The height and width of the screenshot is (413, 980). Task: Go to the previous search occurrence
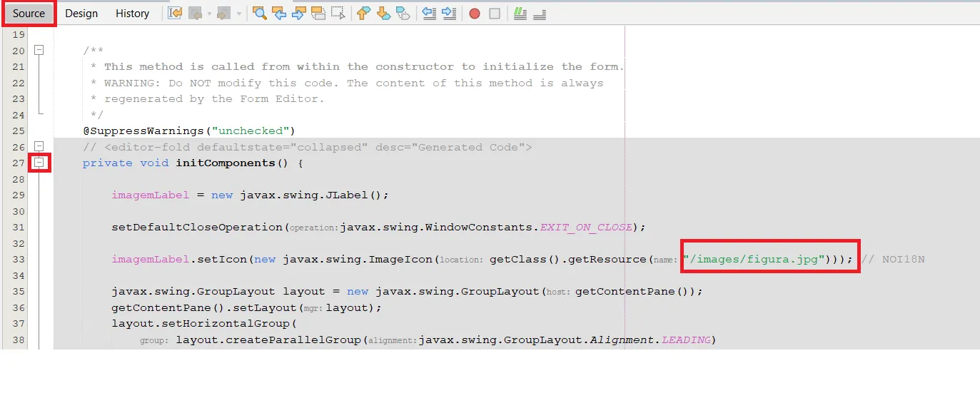pyautogui.click(x=279, y=13)
